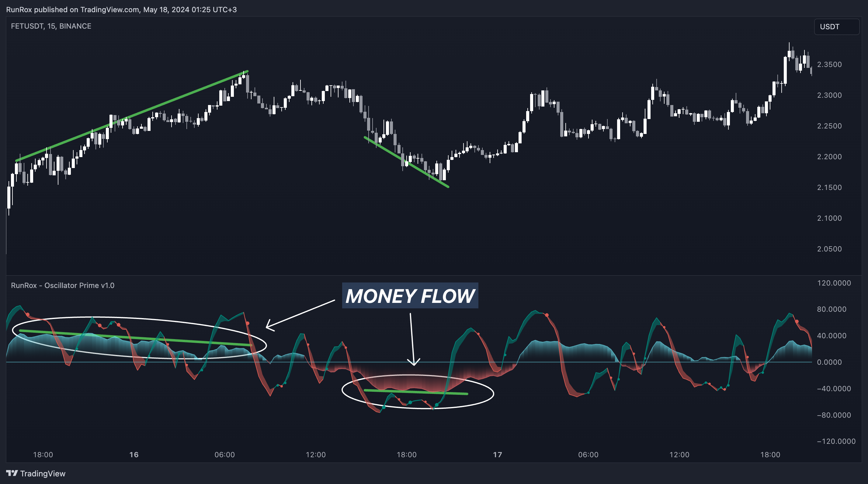This screenshot has height=484, width=868.
Task: Click oscillator scale value 80.0000
Action: [x=832, y=309]
